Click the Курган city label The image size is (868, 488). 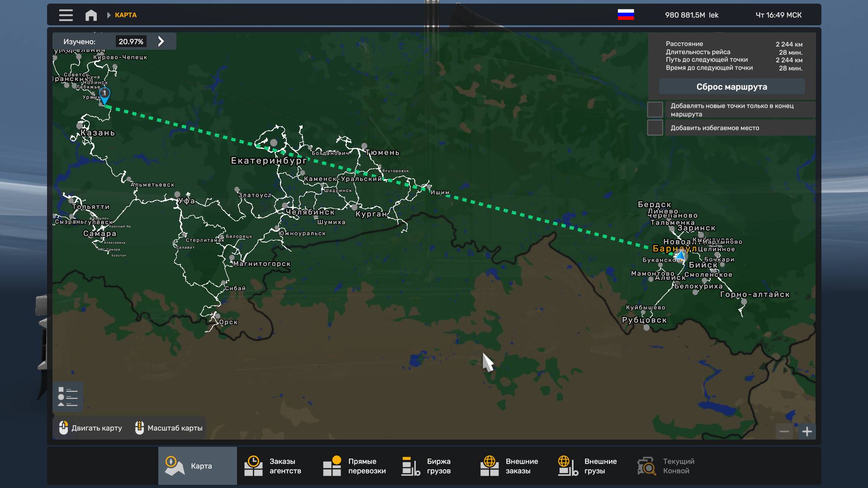point(371,214)
